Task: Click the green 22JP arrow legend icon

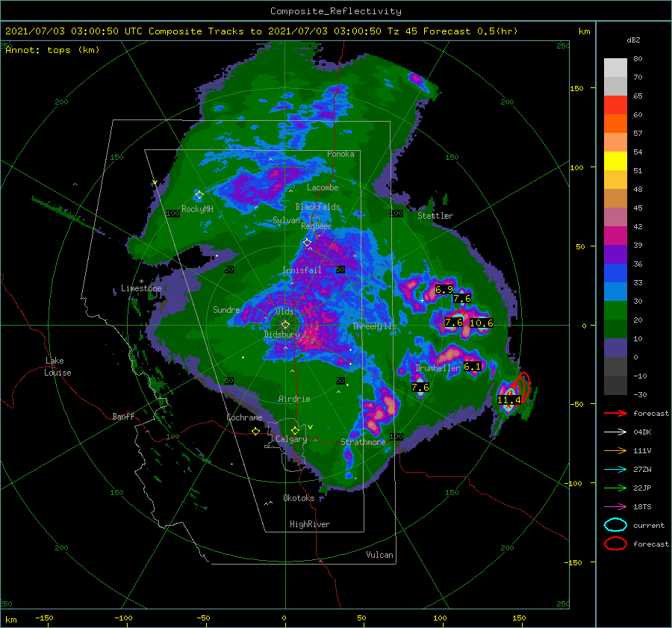Action: [x=615, y=488]
